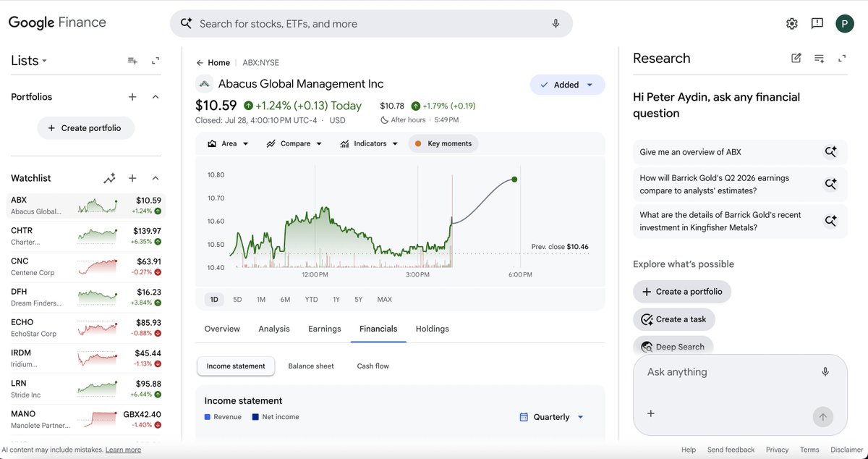Click search icon next to Kingfisher Metals question
The width and height of the screenshot is (868, 459).
click(x=830, y=221)
